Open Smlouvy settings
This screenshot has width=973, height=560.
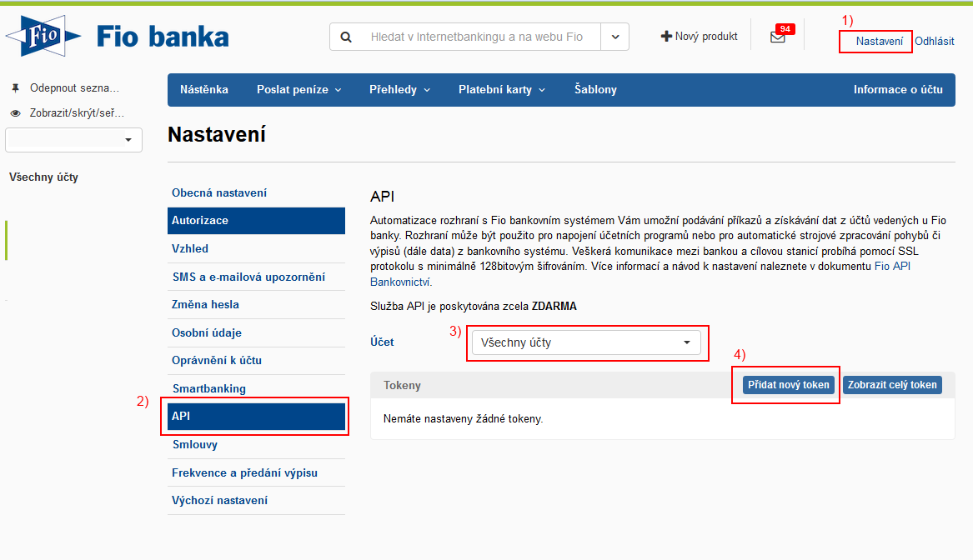pyautogui.click(x=256, y=445)
